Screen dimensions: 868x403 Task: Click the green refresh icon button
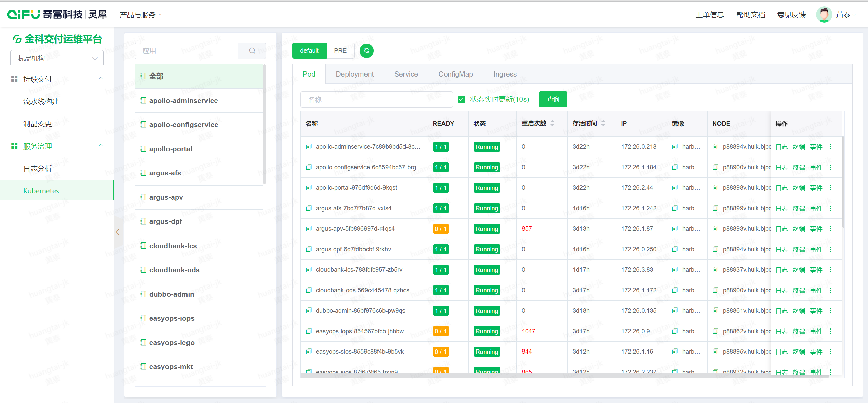pos(367,51)
